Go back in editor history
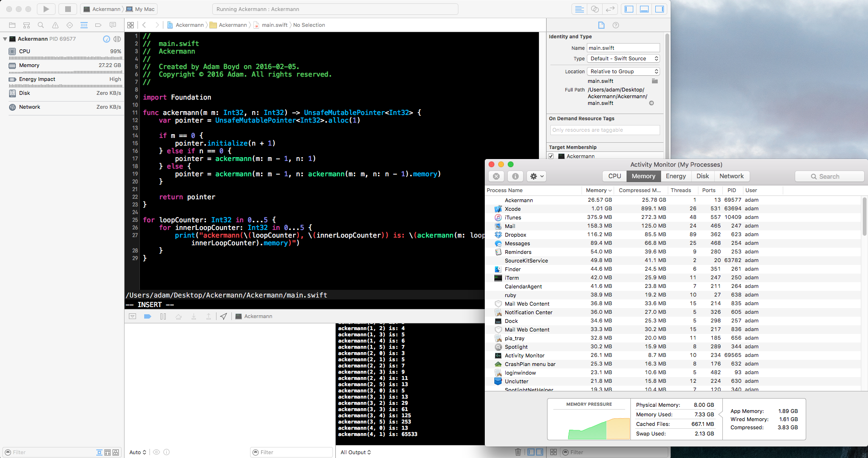 (x=144, y=25)
